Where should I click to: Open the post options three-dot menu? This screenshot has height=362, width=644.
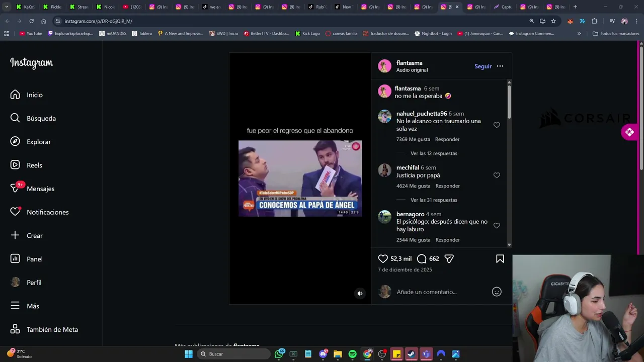point(500,66)
